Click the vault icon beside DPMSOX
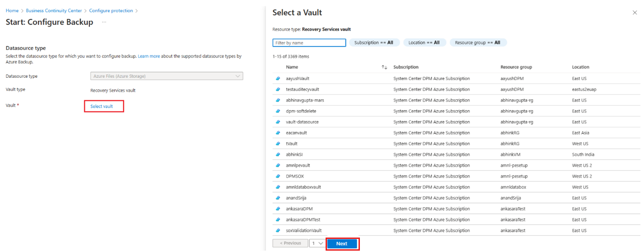The width and height of the screenshot is (644, 252). 278,176
